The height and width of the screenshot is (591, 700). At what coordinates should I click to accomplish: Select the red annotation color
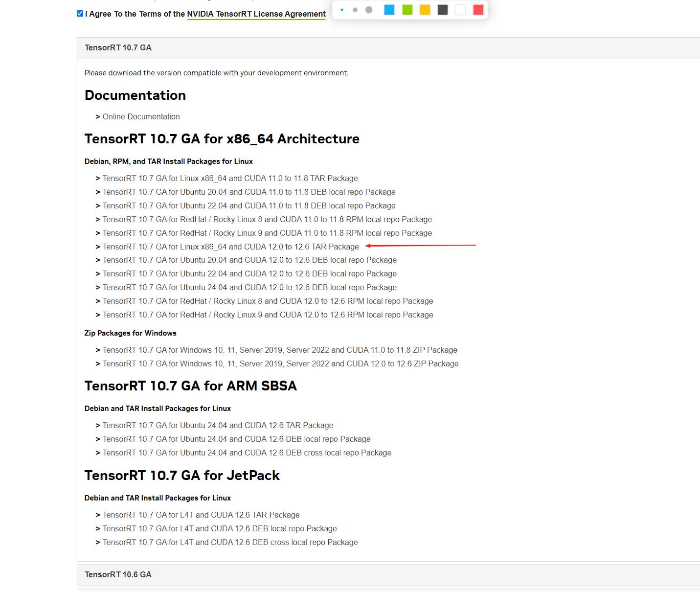point(478,10)
